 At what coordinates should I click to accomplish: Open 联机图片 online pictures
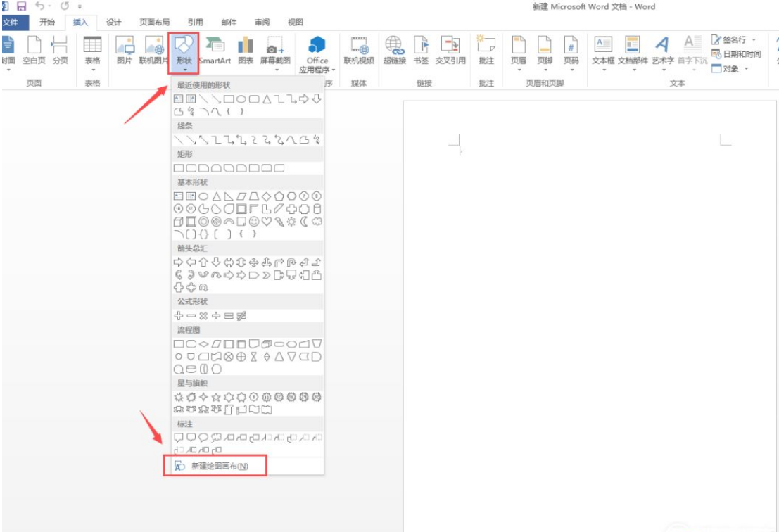[154, 51]
